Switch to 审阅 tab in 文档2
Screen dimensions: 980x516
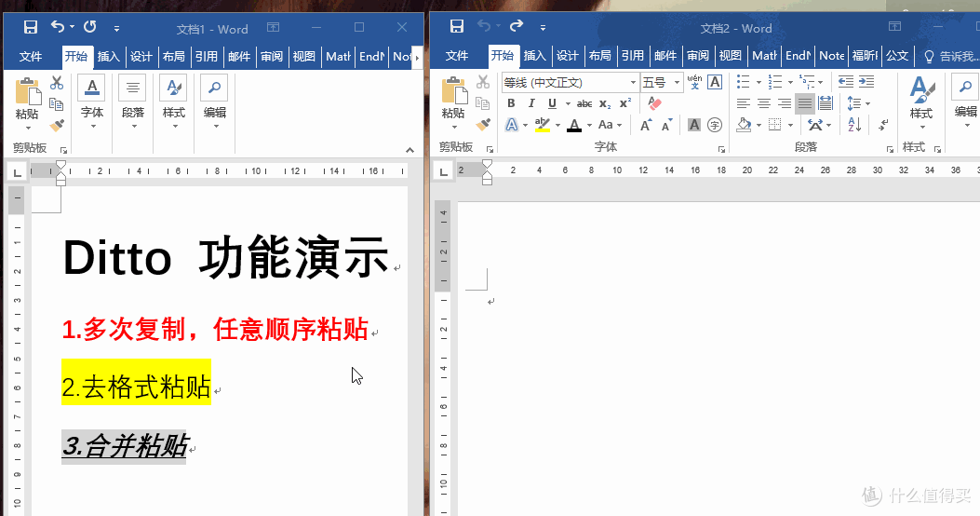pyautogui.click(x=697, y=56)
